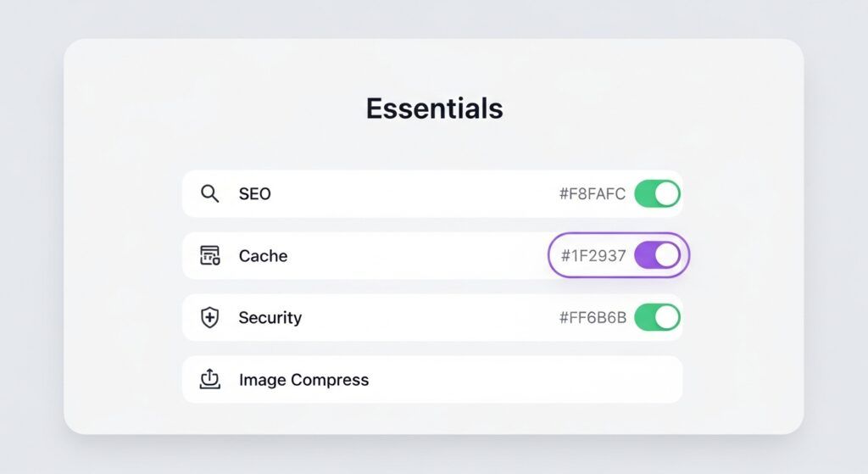Open the Image Compress option label
Screen dimensions: 868x474
pyautogui.click(x=303, y=380)
